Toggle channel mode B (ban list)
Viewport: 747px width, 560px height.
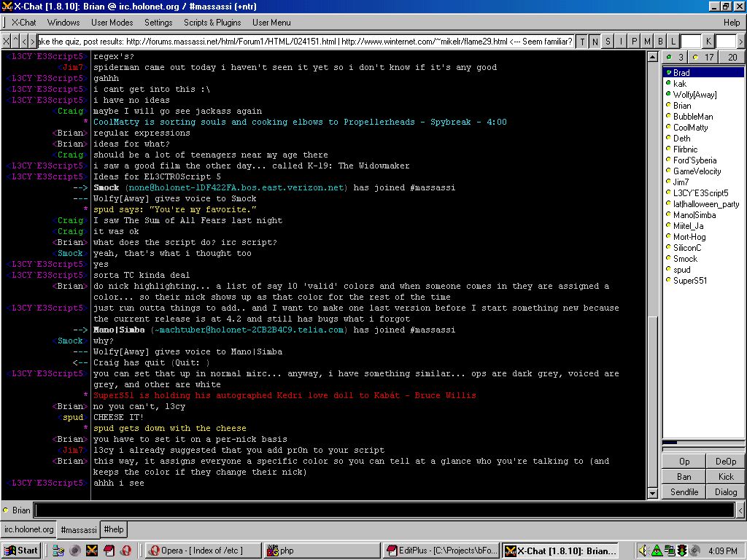click(x=660, y=42)
